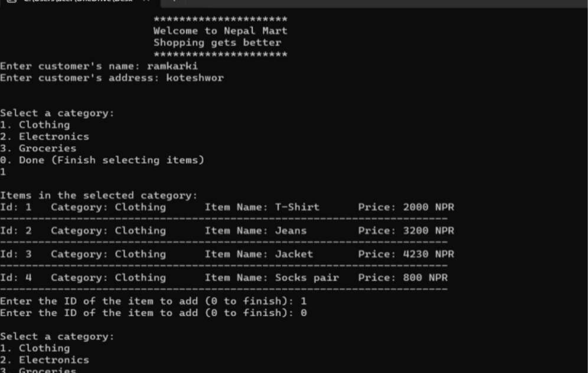The height and width of the screenshot is (373, 588).
Task: Click the 'Jacket' item name
Action: click(x=293, y=254)
